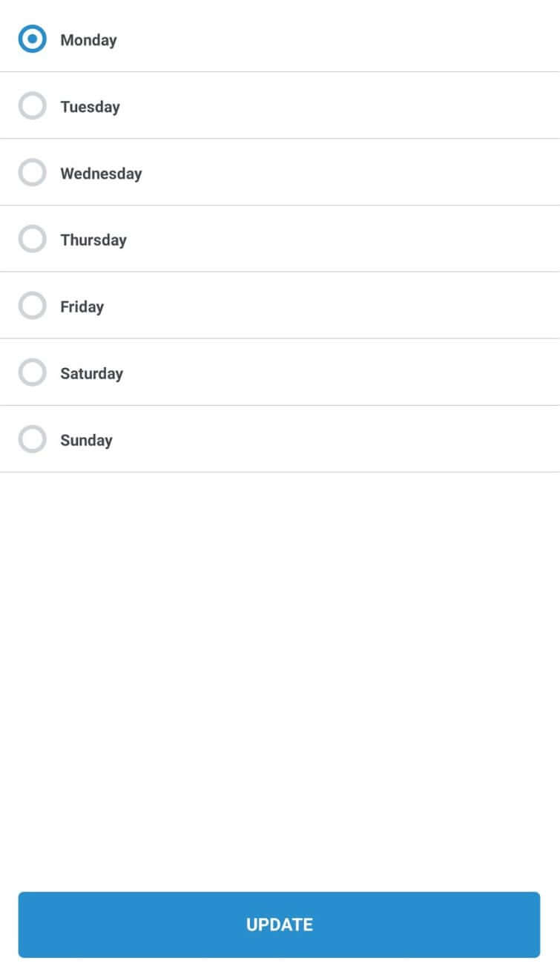Pick the Thursday radio button circle
Image resolution: width=560 pixels, height=978 pixels.
pos(32,240)
